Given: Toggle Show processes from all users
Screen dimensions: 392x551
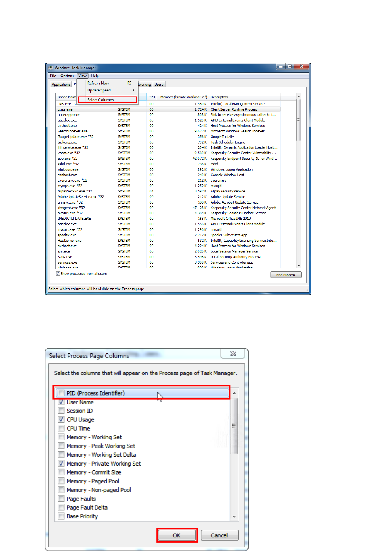Looking at the screenshot, I should coord(58,274).
